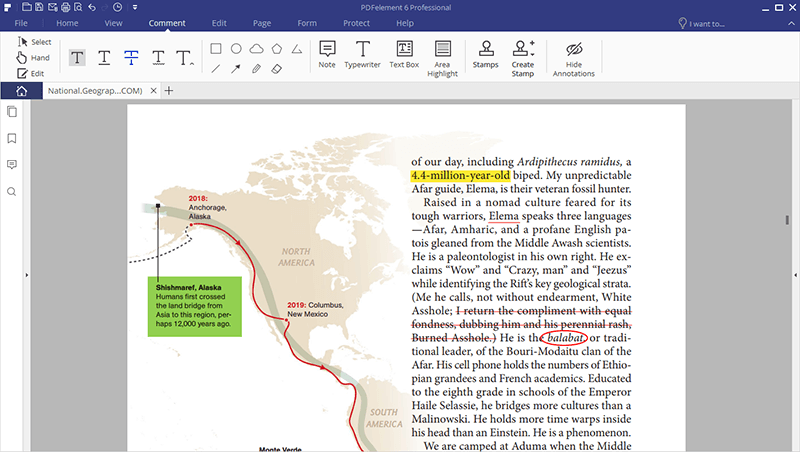Click the circled word 'balabat'
The height and width of the screenshot is (452, 800).
coord(565,338)
